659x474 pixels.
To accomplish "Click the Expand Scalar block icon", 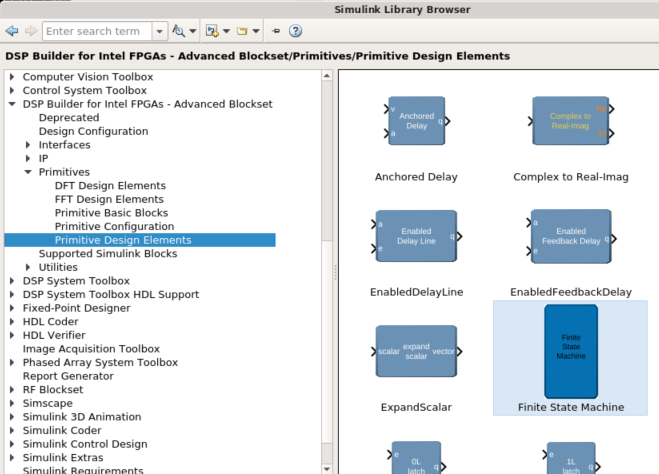I will point(416,351).
